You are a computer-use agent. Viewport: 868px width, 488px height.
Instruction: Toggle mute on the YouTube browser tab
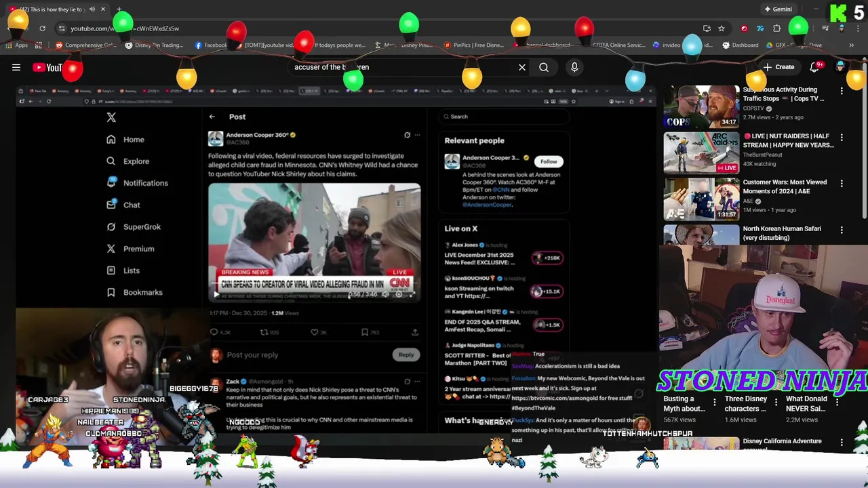tap(92, 9)
